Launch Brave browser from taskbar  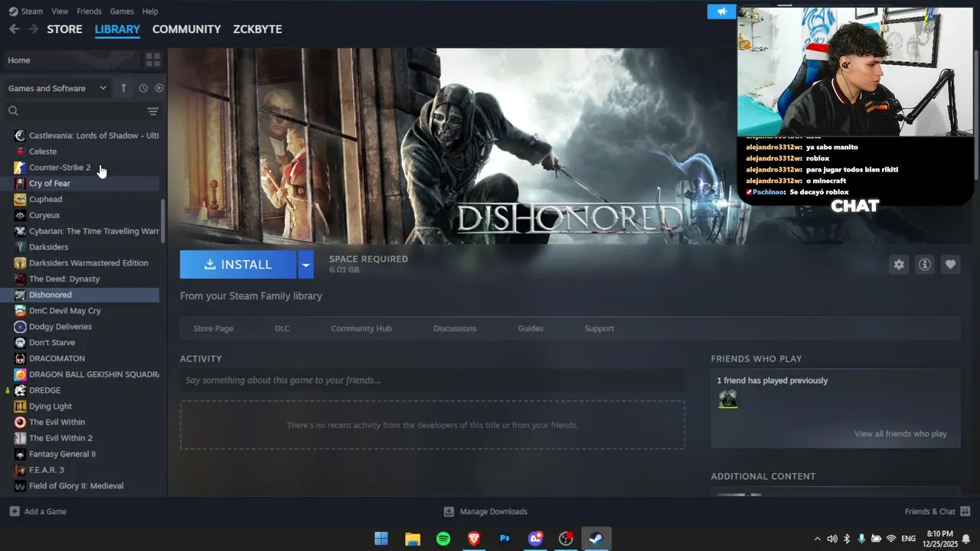(474, 539)
